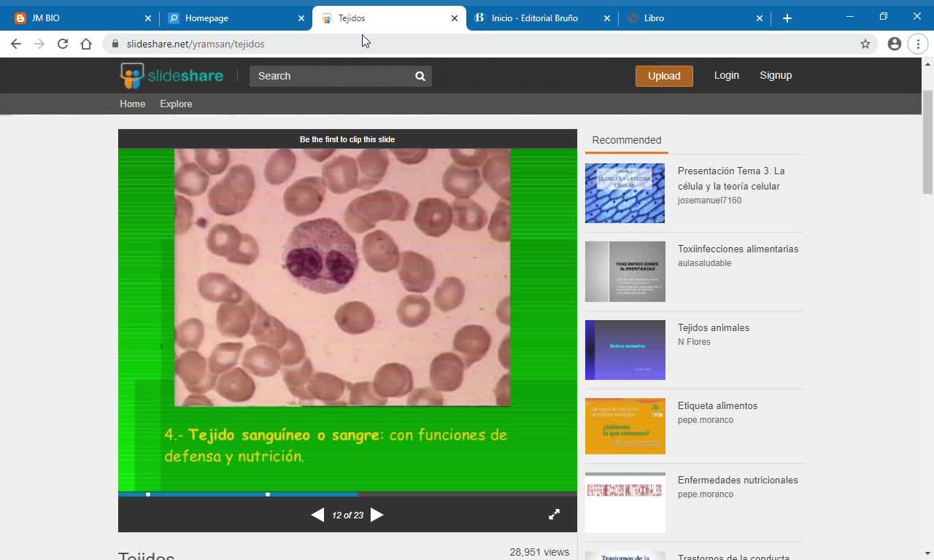934x560 pixels.
Task: Select the Recommended tab
Action: point(627,141)
